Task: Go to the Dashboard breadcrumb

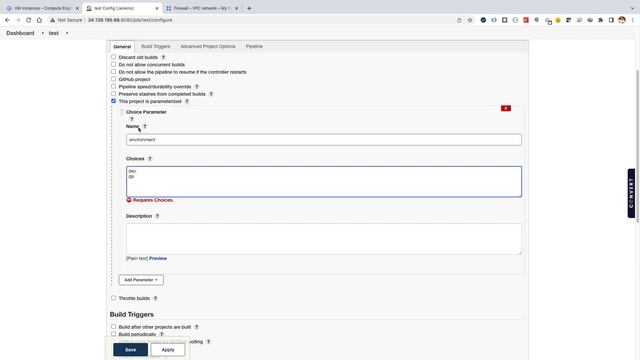Action: pos(20,33)
